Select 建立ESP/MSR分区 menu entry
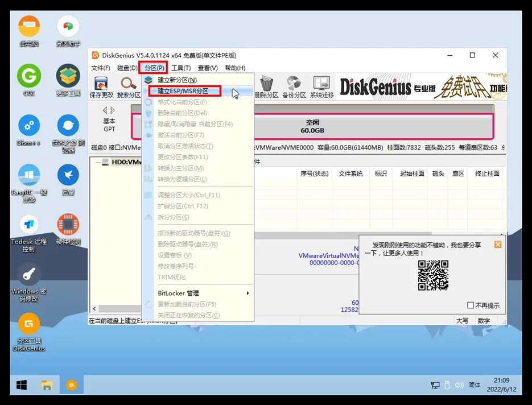The image size is (532, 405). point(184,91)
